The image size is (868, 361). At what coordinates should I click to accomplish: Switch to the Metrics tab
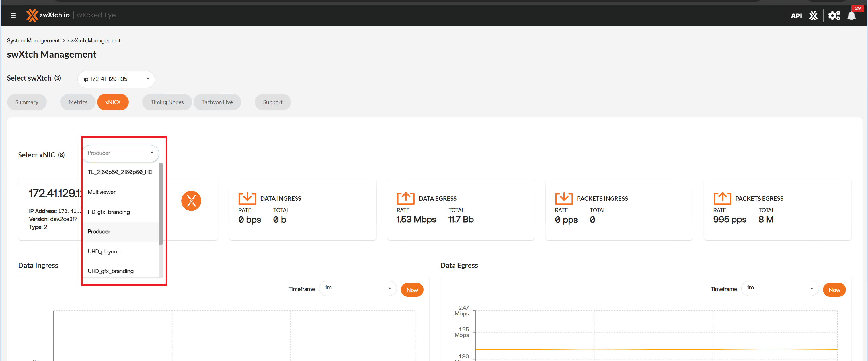[78, 102]
